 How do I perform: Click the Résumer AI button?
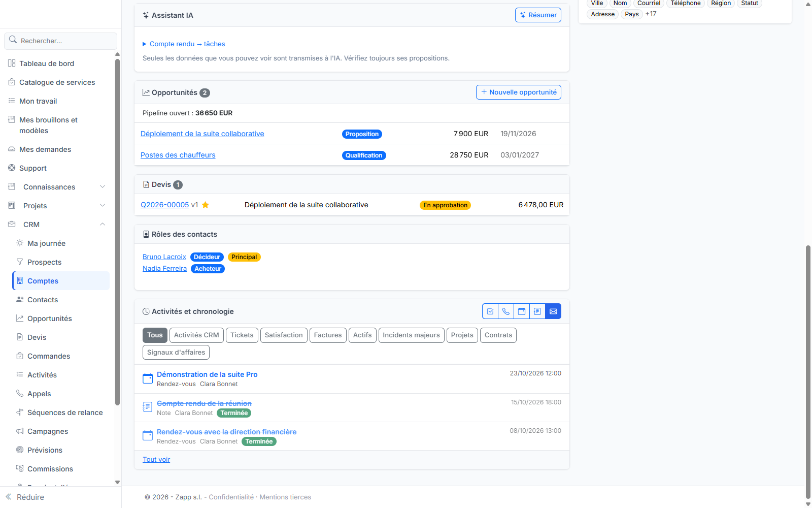click(x=538, y=15)
